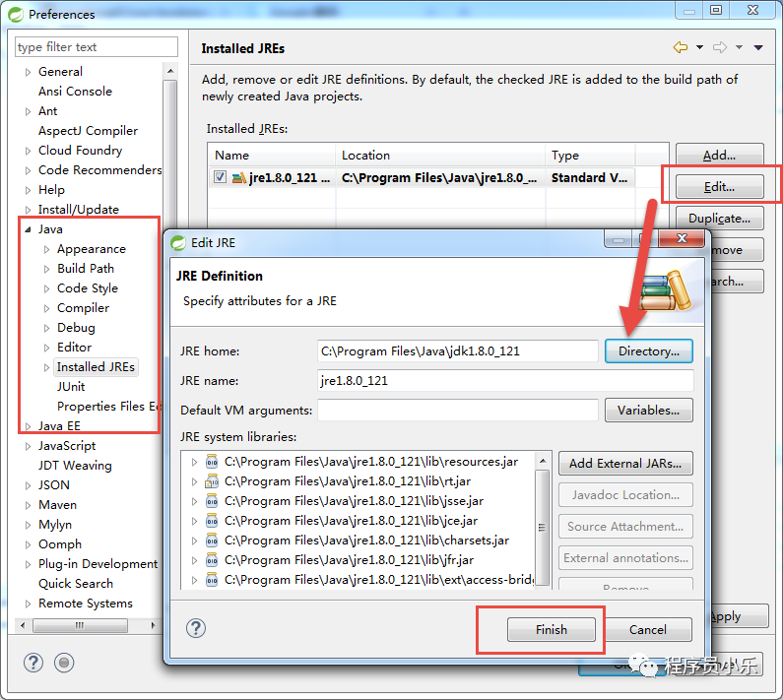Image resolution: width=783 pixels, height=700 pixels.
Task: Click the rt.jar library icon
Action: [212, 481]
